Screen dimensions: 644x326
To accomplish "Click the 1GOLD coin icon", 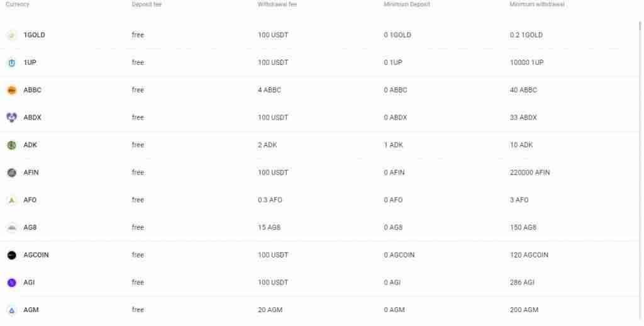I will point(12,35).
